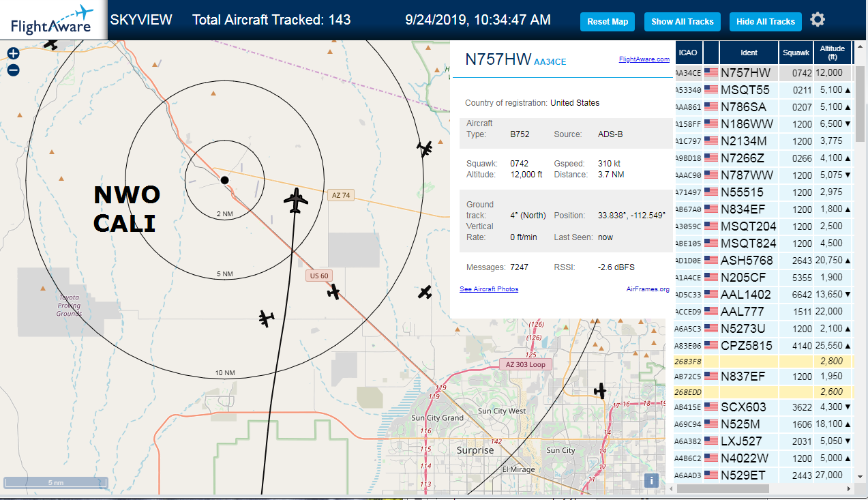This screenshot has width=868, height=500.
Task: Click the N757HW title in the info panel
Action: click(x=498, y=59)
